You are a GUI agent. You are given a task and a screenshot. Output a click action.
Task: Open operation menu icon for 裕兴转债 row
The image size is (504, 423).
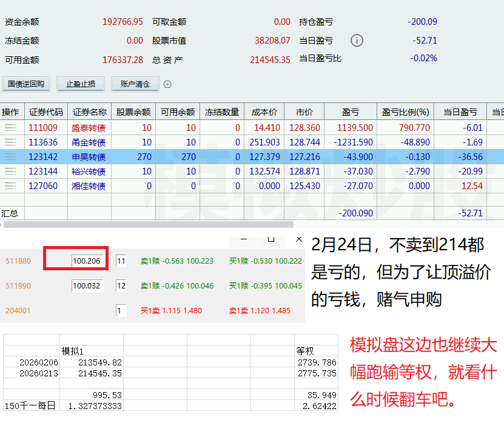(10, 172)
